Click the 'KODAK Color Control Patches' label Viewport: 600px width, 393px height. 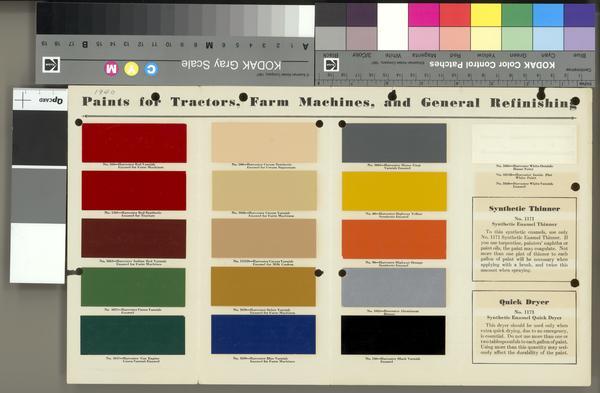[492, 64]
